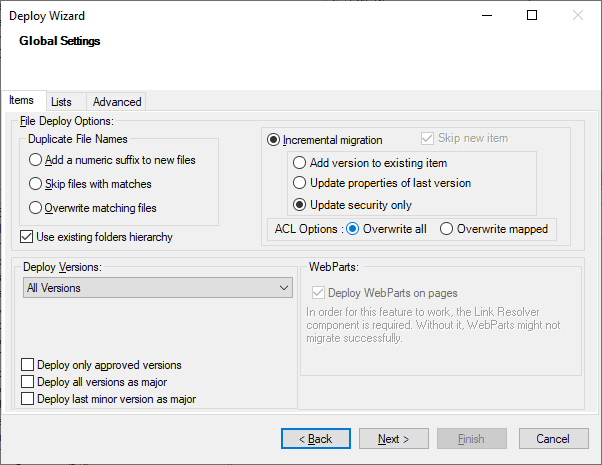Click the Global Settings heading

click(x=60, y=41)
